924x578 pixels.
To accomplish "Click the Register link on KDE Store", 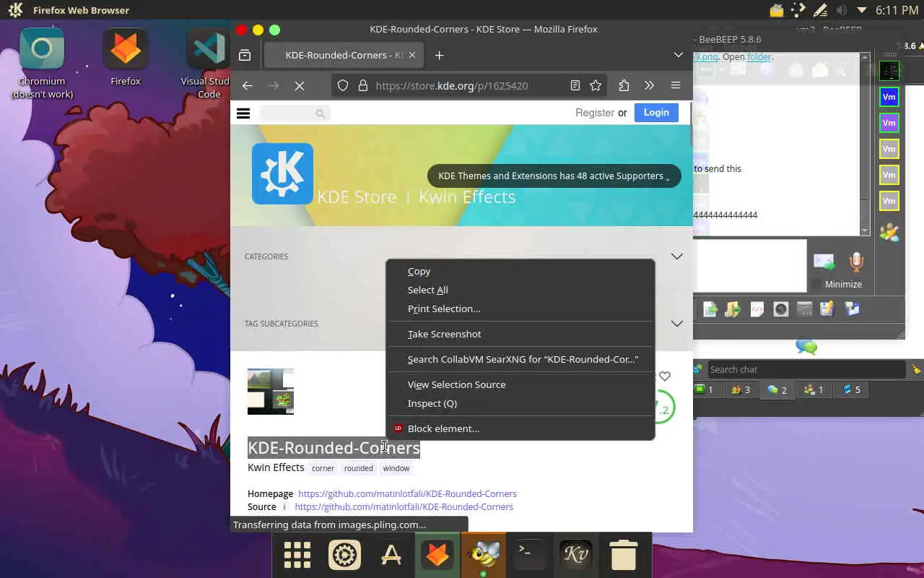I will [x=595, y=113].
